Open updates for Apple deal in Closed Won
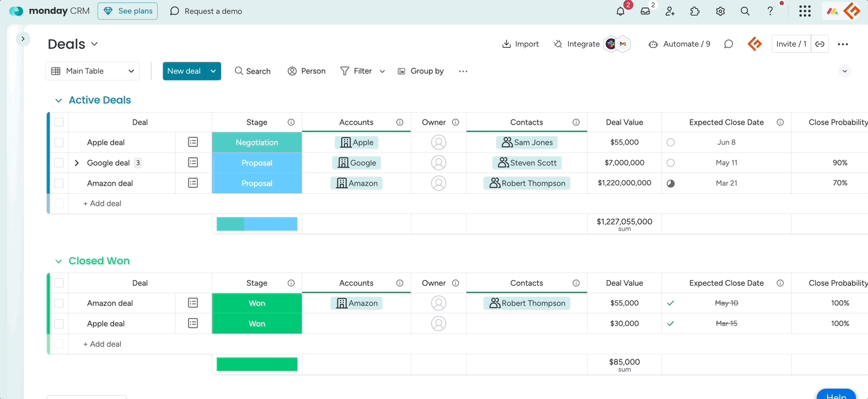The width and height of the screenshot is (868, 399). pyautogui.click(x=193, y=323)
